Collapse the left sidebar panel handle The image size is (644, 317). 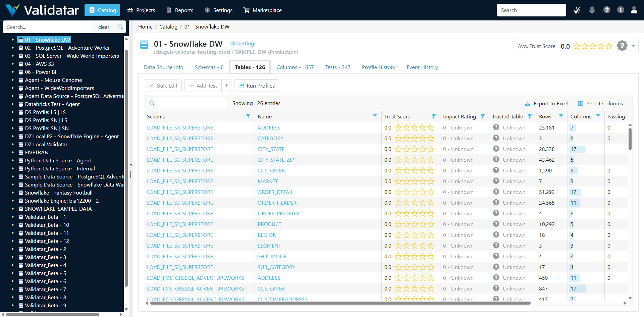131,165
